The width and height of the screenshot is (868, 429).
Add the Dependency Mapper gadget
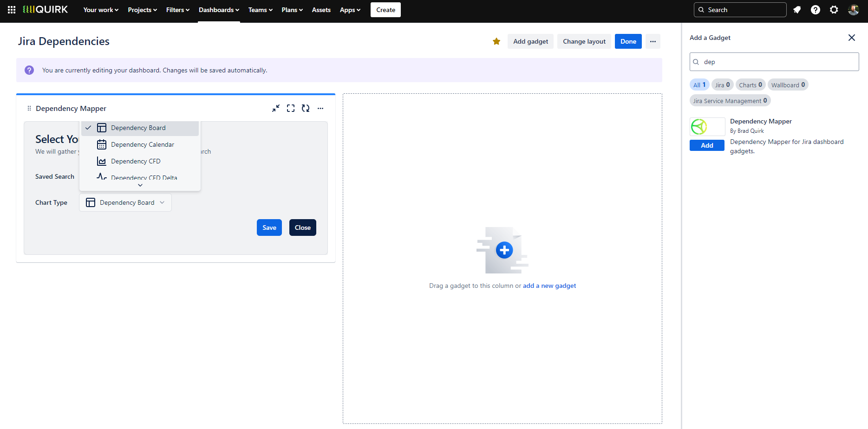tap(707, 145)
